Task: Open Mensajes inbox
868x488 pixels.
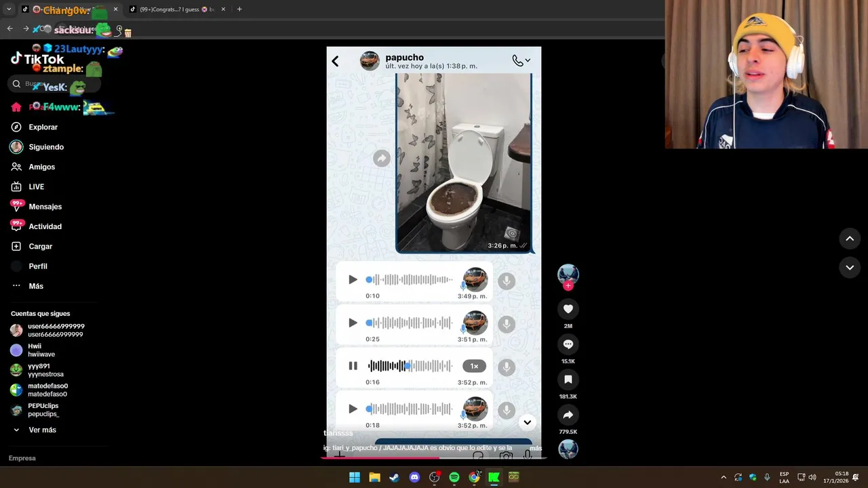Action: [45, 207]
